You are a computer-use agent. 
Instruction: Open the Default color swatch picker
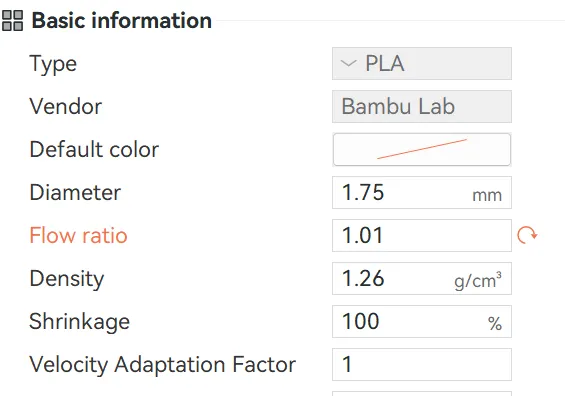pos(422,150)
